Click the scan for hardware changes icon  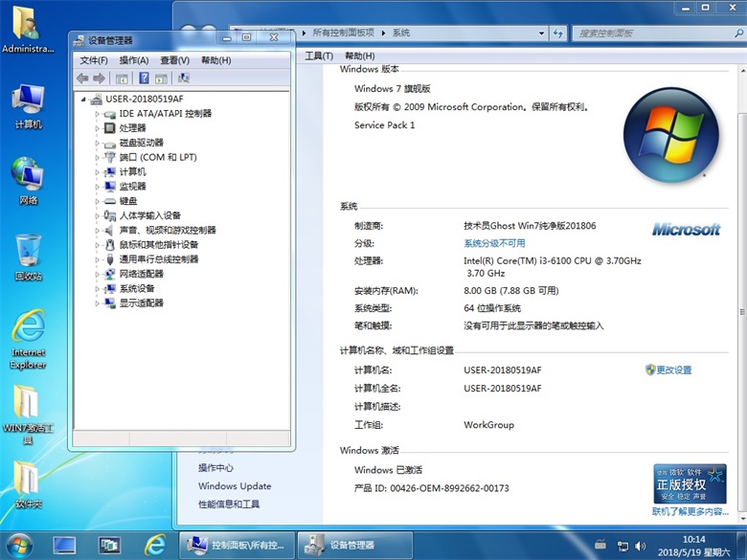point(184,78)
